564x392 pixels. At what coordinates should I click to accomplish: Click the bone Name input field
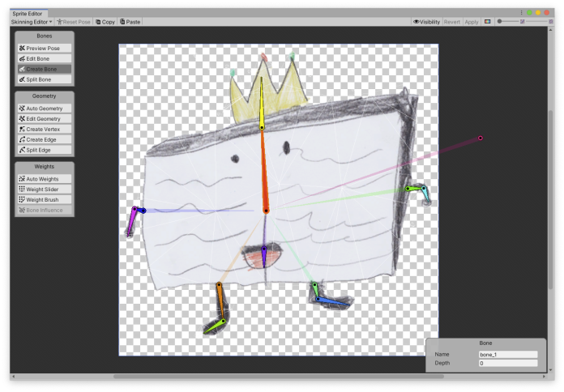tap(508, 355)
